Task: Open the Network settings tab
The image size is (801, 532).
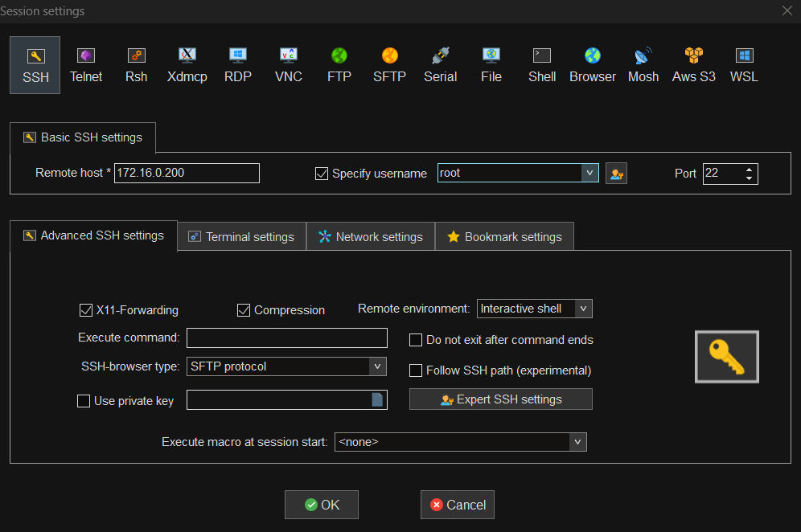Action: tap(371, 236)
